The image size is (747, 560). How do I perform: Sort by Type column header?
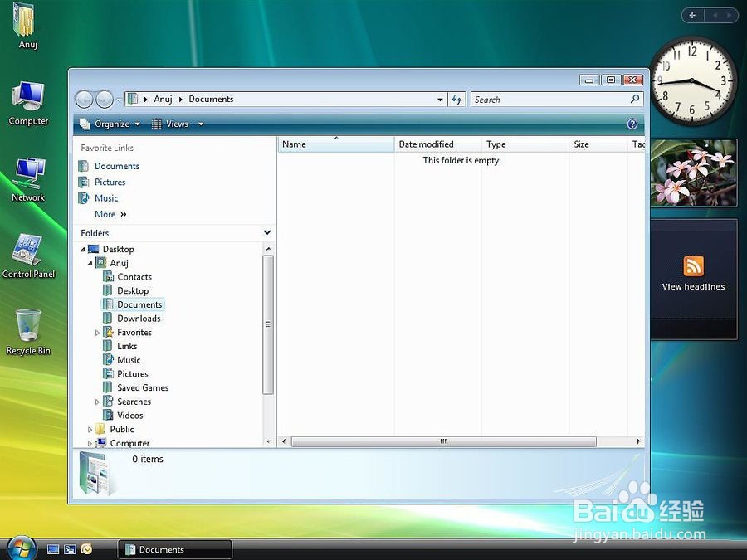pyautogui.click(x=525, y=144)
